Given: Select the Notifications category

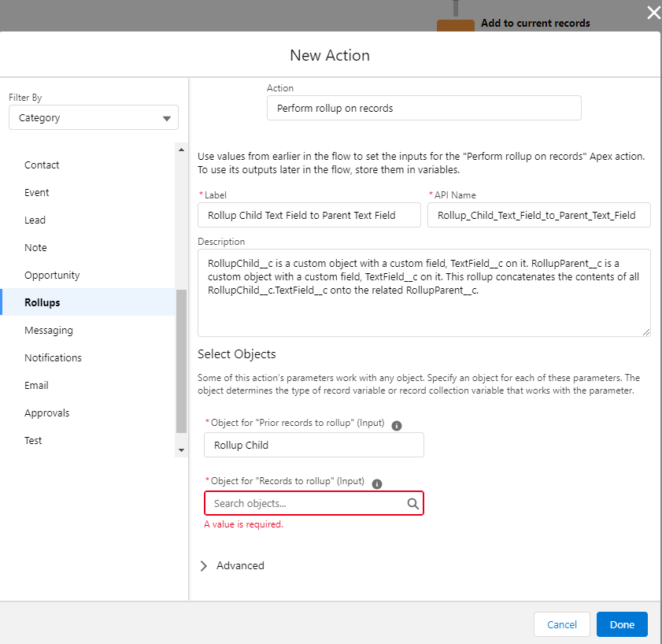Looking at the screenshot, I should [53, 357].
